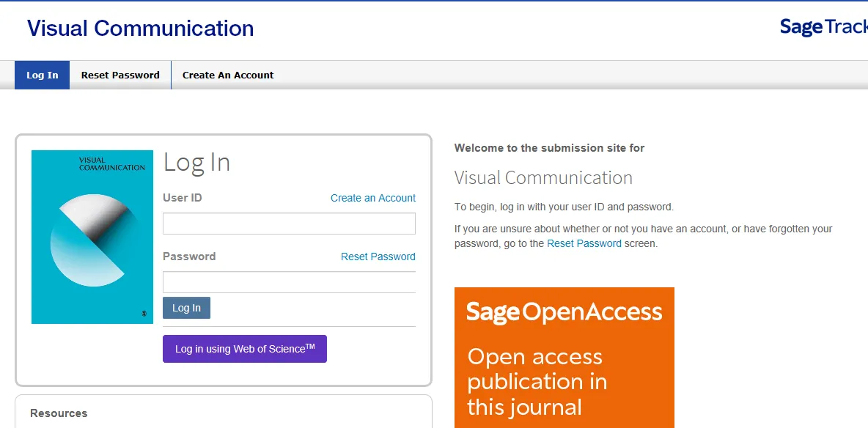Click 'Welcome to the submission site for' text
The image size is (868, 428).
coord(550,148)
